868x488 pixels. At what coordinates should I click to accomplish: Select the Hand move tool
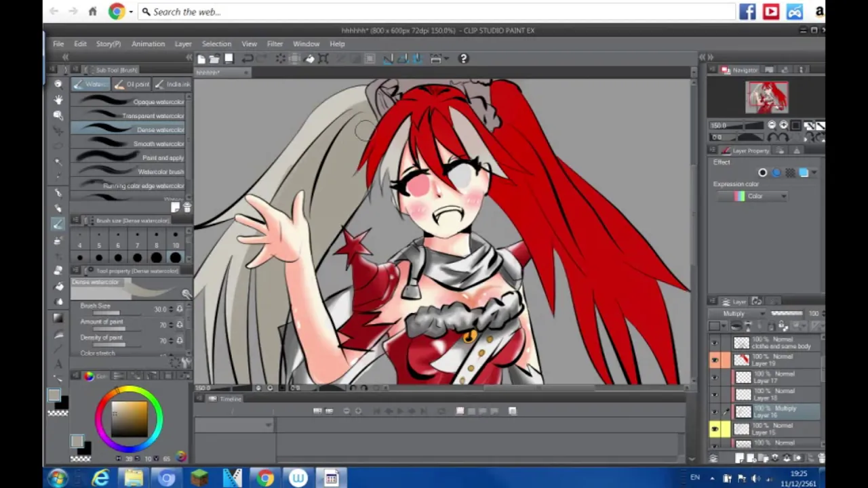(x=58, y=99)
